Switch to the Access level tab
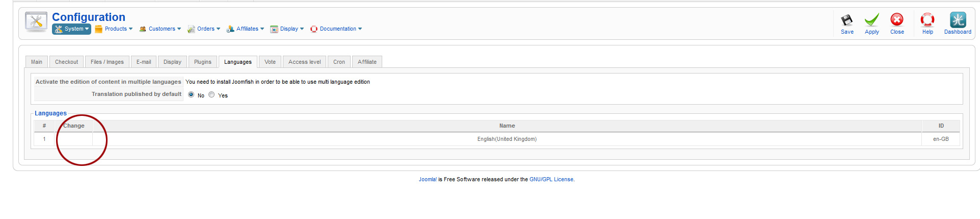This screenshot has height=219, width=980. tap(304, 62)
